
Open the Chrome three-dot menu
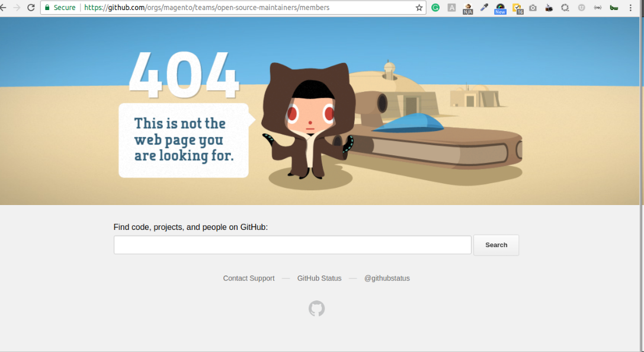(630, 7)
